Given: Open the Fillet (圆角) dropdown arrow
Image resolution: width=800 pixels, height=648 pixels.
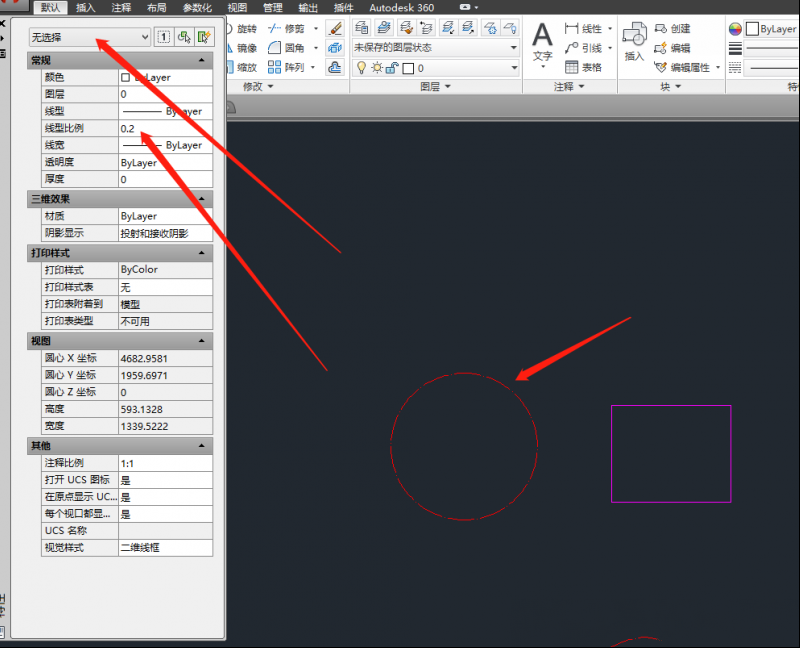Looking at the screenshot, I should 316,48.
